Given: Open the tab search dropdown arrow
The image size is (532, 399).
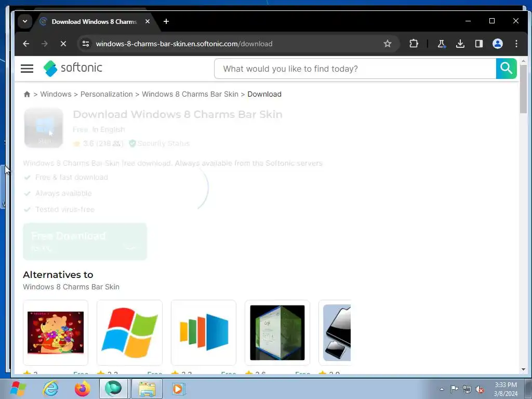Looking at the screenshot, I should tap(25, 21).
